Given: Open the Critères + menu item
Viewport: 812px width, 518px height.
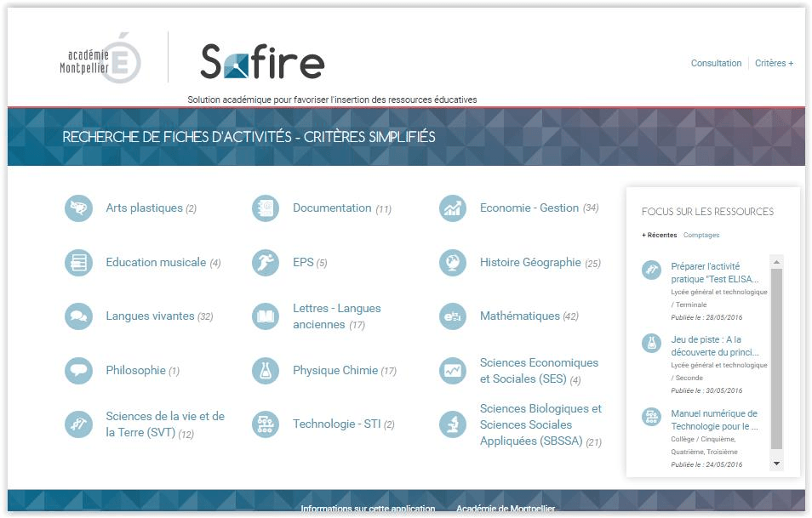Looking at the screenshot, I should click(774, 63).
